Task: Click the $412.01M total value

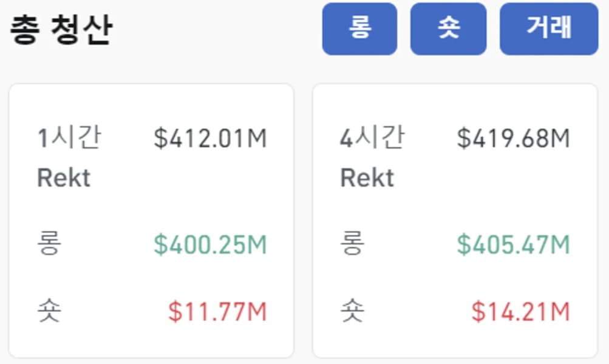Action: [210, 138]
